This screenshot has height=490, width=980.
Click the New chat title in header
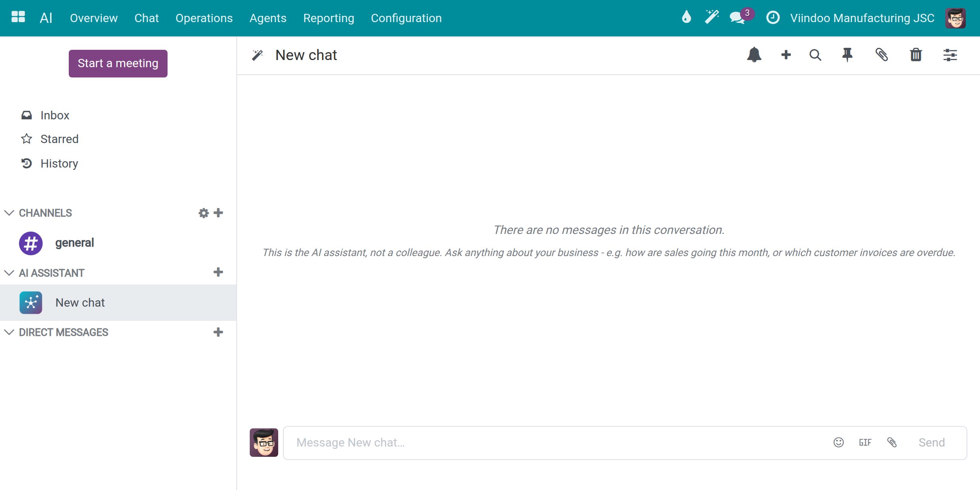(306, 55)
